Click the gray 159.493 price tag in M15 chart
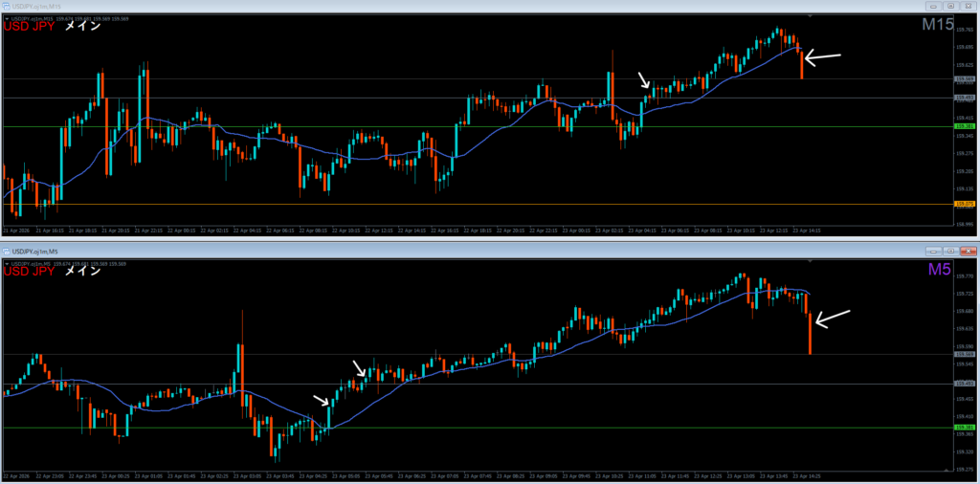The height and width of the screenshot is (484, 980). 963,99
